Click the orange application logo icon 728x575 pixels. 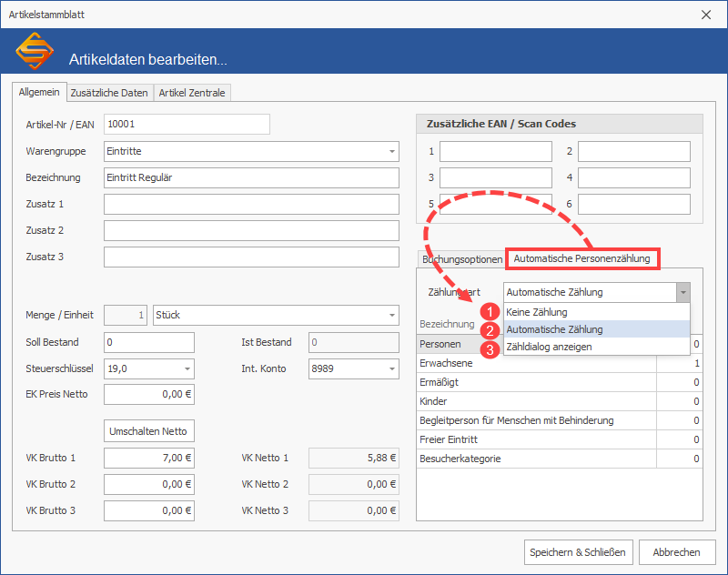(x=35, y=52)
